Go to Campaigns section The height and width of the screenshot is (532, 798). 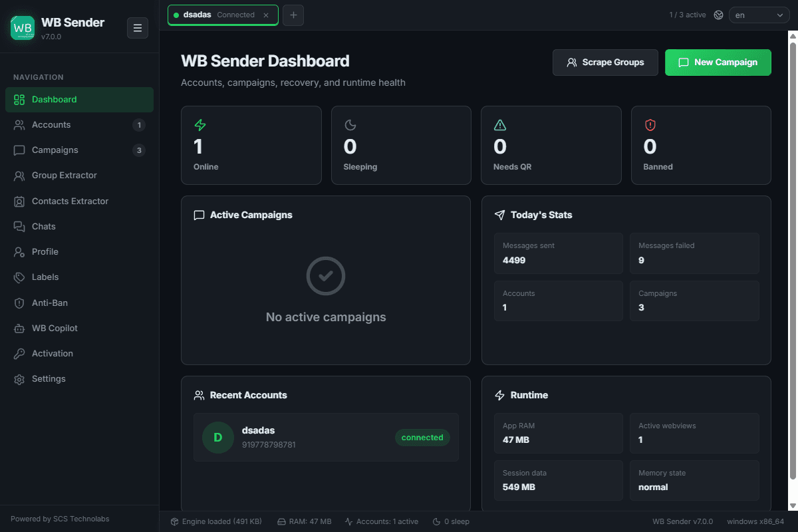80,150
